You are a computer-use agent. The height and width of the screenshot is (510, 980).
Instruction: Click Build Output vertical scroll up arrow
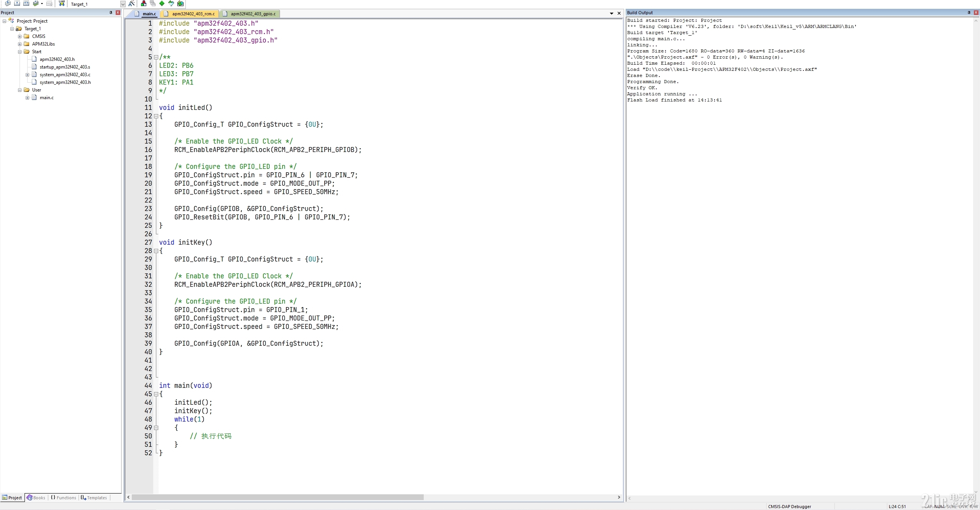pyautogui.click(x=976, y=20)
